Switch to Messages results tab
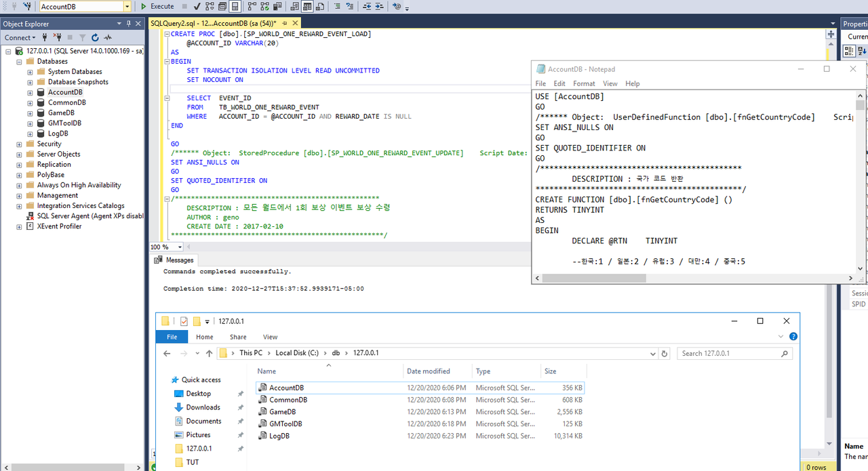Viewport: 868px width, 471px height. coord(174,260)
